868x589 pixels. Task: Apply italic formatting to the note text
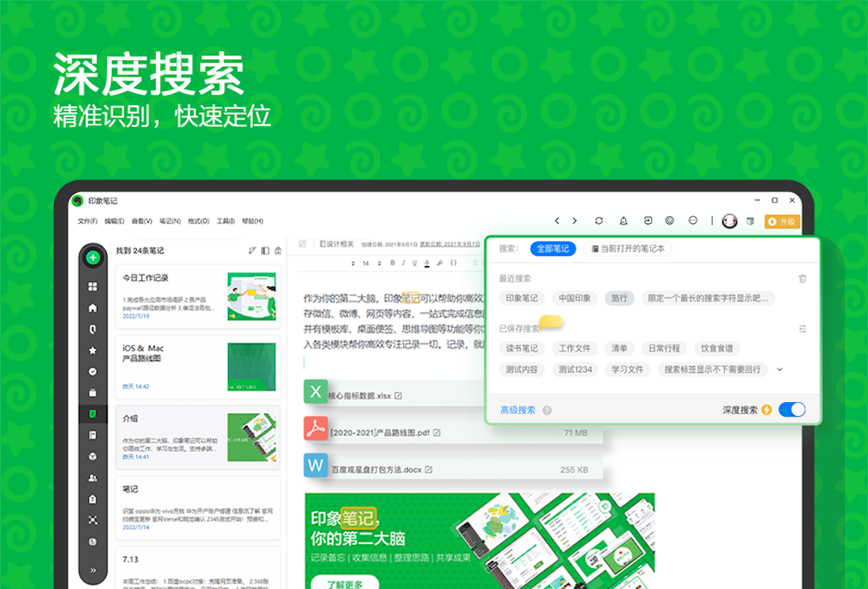(x=404, y=263)
